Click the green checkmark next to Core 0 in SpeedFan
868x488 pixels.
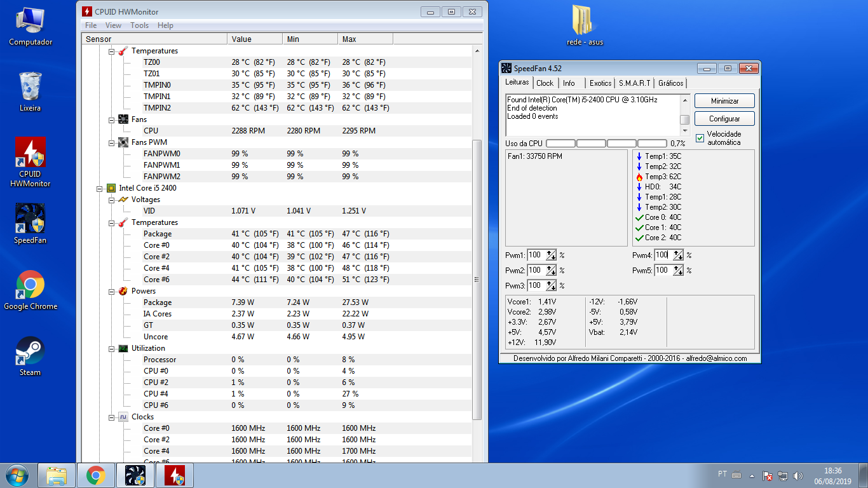[639, 217]
